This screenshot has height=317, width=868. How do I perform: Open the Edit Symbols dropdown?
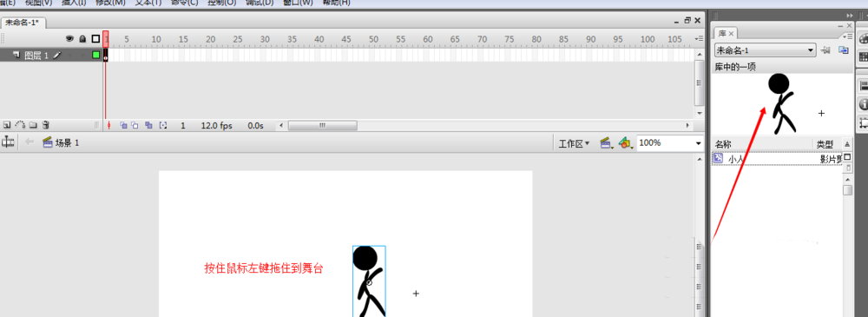coord(626,143)
